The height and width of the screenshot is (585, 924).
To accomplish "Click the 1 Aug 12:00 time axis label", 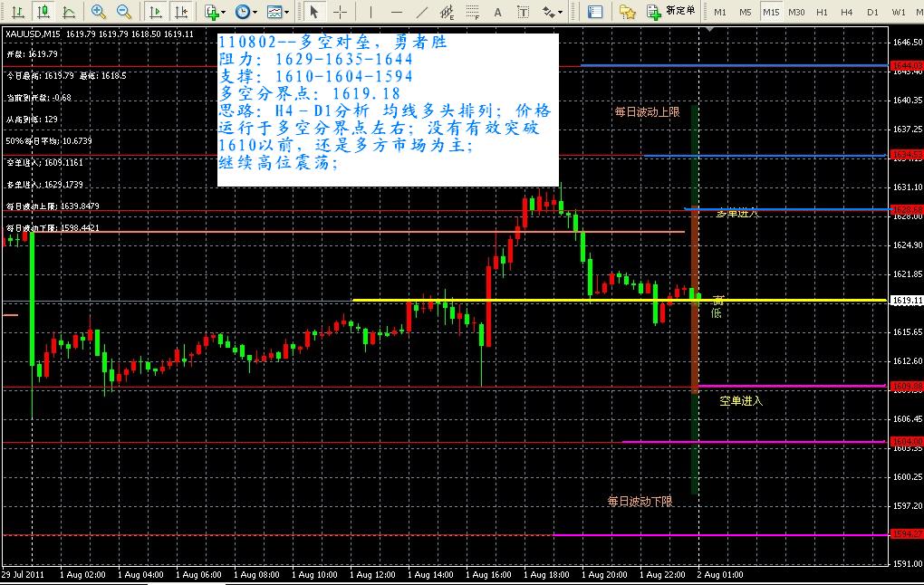I will pos(372,575).
